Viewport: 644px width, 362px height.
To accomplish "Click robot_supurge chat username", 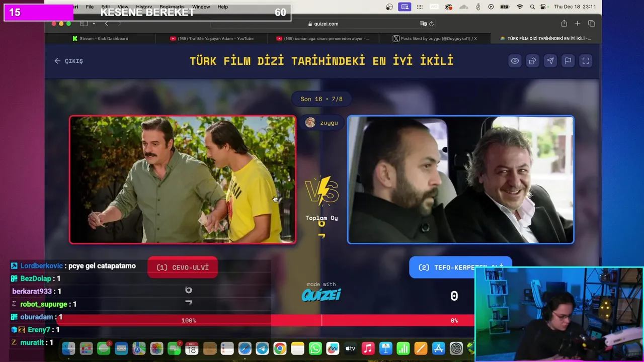I will pos(44,304).
